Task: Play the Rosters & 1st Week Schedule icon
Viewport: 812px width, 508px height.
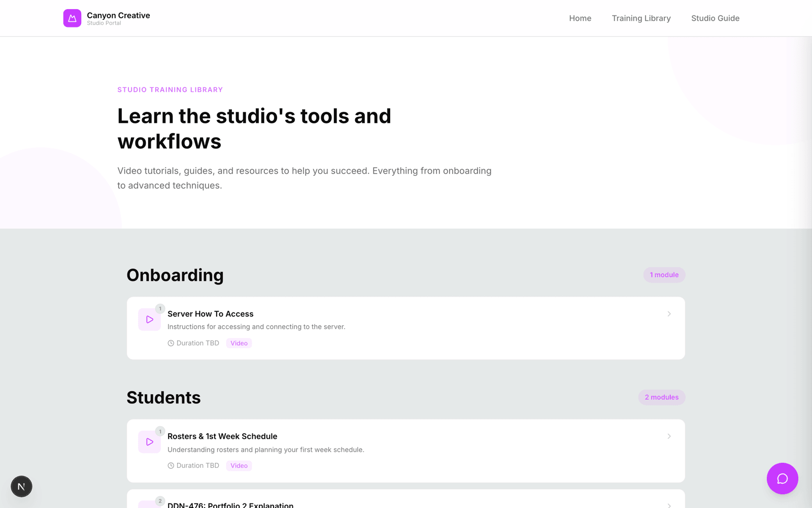Action: pyautogui.click(x=149, y=442)
